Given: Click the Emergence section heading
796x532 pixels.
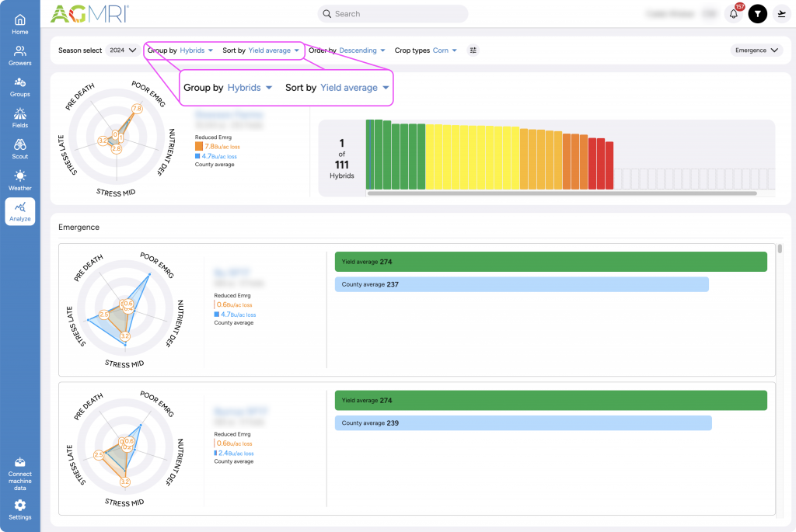Looking at the screenshot, I should pyautogui.click(x=79, y=228).
